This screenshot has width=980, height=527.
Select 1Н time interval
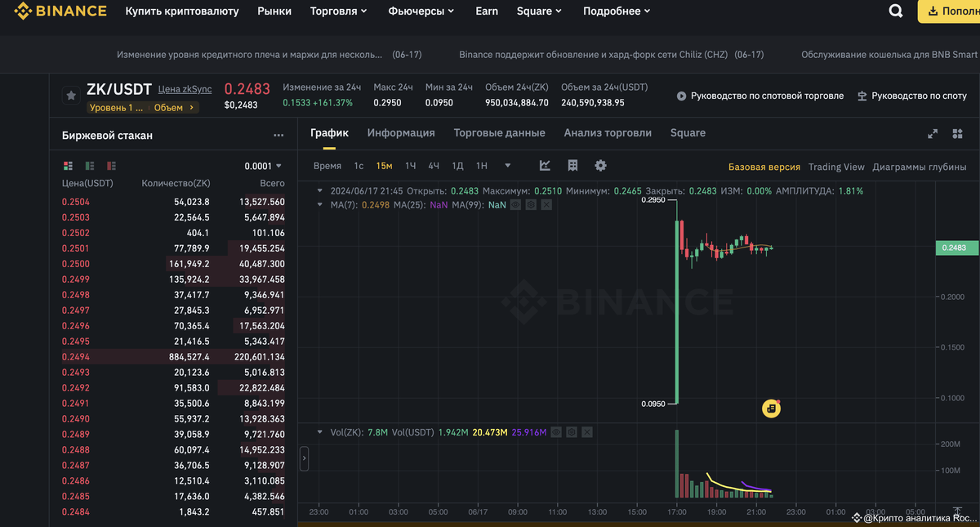482,166
